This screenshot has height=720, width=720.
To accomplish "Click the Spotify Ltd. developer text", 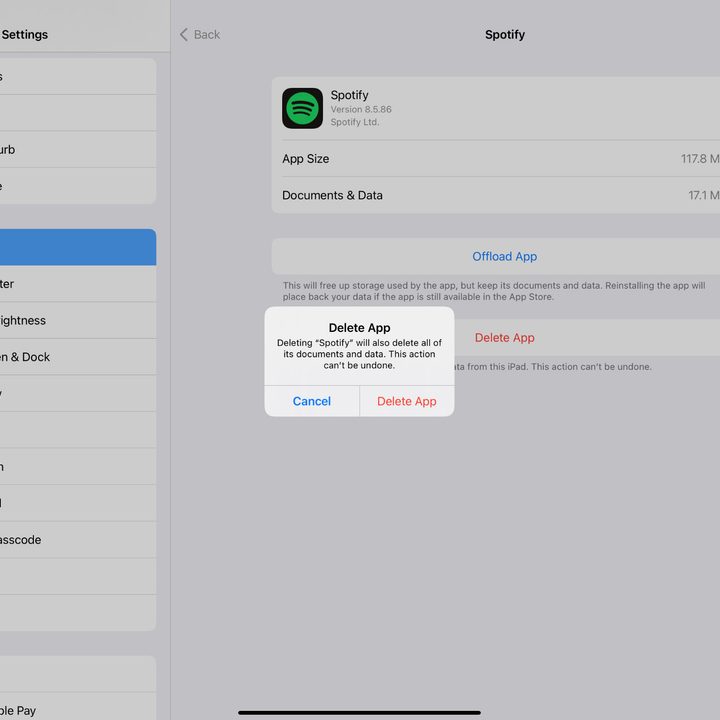I will [355, 122].
